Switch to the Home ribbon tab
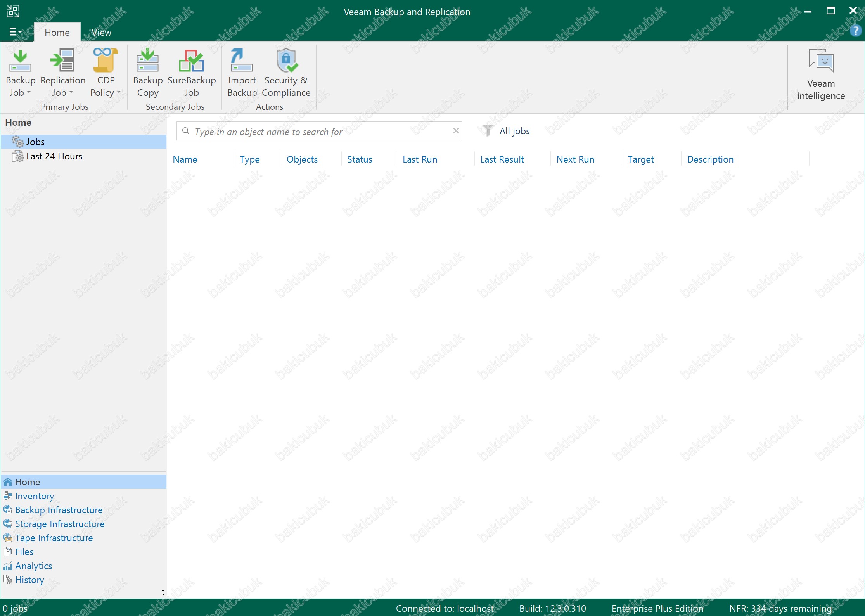The image size is (865, 616). click(57, 33)
